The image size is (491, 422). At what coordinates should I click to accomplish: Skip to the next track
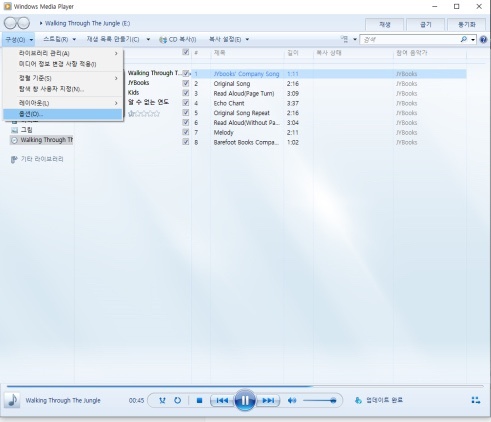click(268, 400)
